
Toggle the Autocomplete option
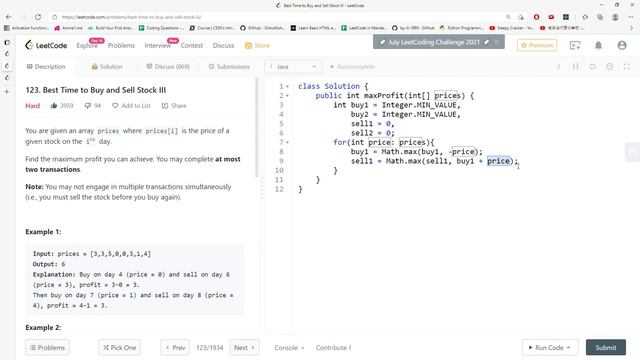352,67
